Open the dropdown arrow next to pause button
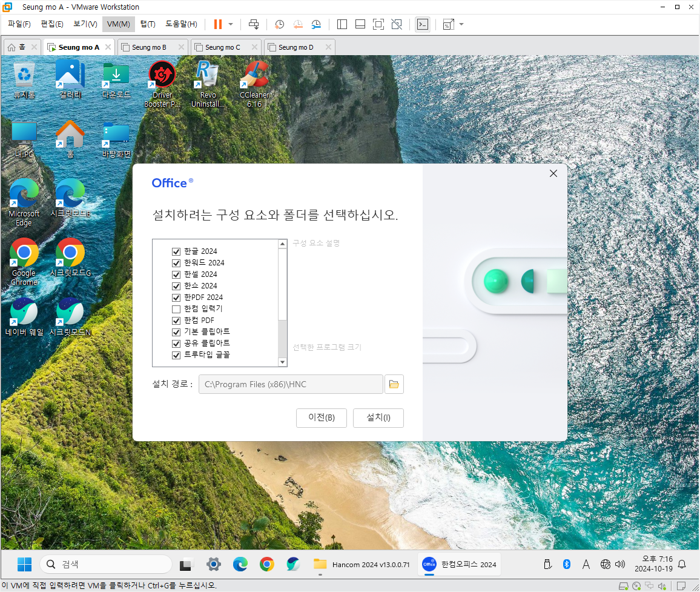700x592 pixels. [x=231, y=24]
